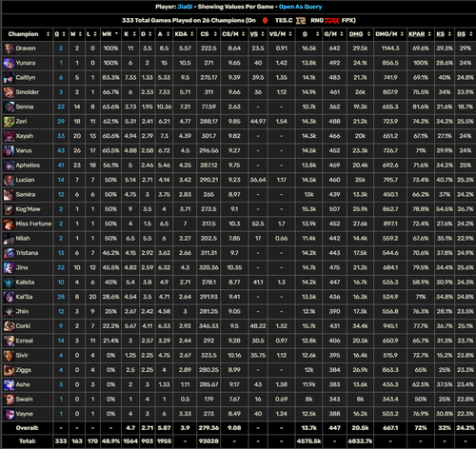
Task: Open Aphelios 41 games link
Action: [x=61, y=166]
